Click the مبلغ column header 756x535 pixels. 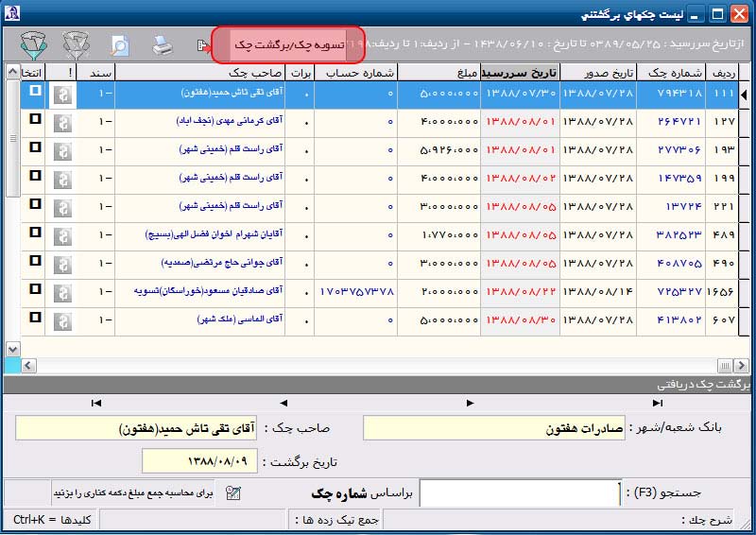[438, 73]
